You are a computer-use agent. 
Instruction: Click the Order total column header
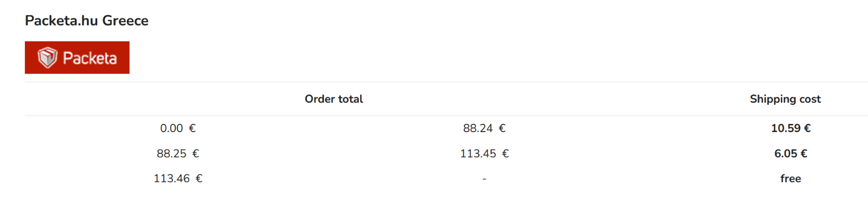tap(334, 99)
